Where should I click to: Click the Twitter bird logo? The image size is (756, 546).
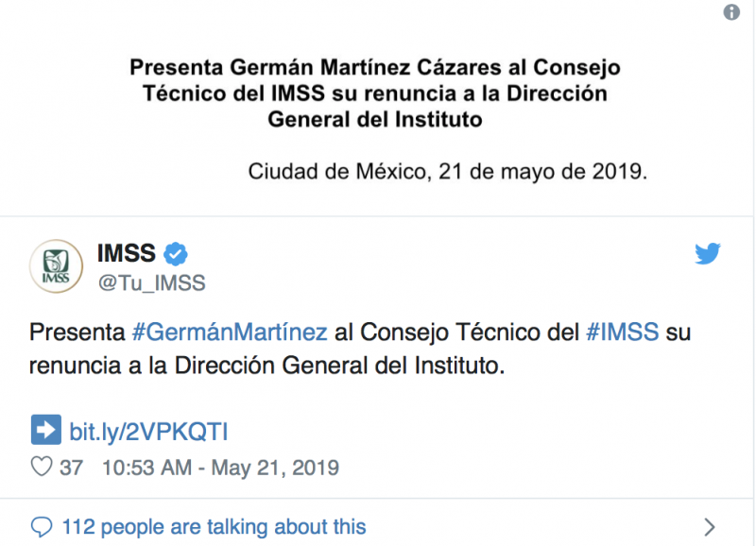(x=708, y=253)
